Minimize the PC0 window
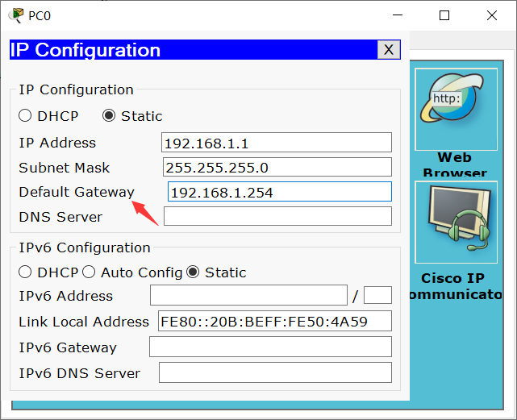 click(x=398, y=15)
